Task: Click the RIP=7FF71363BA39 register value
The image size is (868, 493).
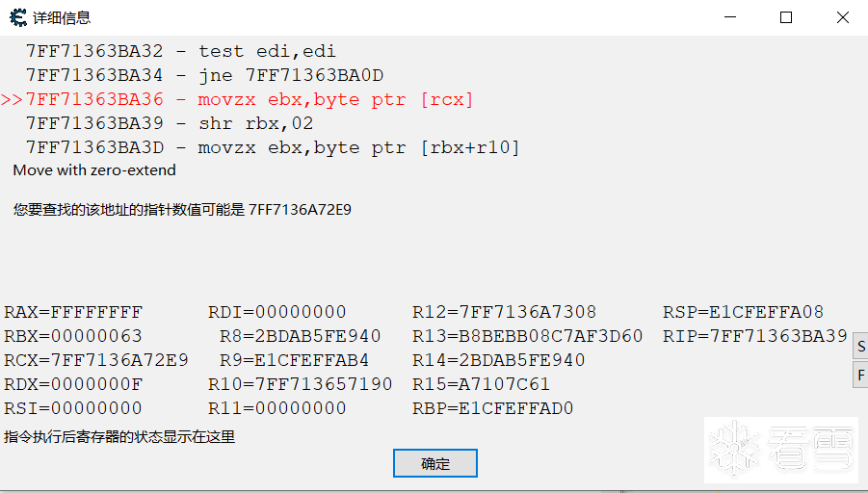Action: point(755,336)
